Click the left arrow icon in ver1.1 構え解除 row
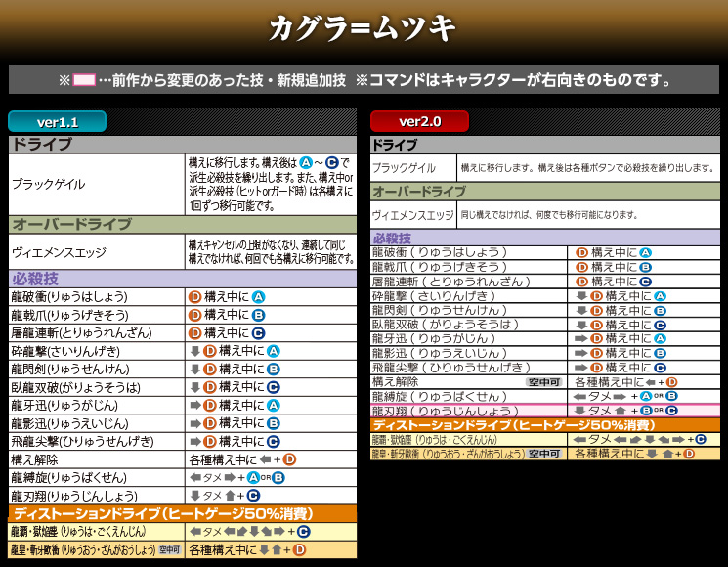This screenshot has width=728, height=567. (265, 459)
